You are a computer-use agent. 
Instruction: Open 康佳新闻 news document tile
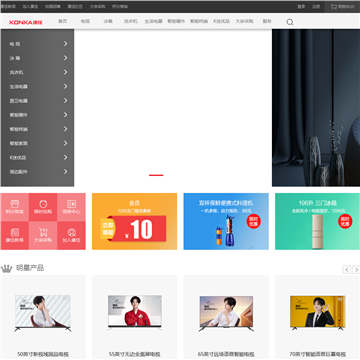pos(15,235)
